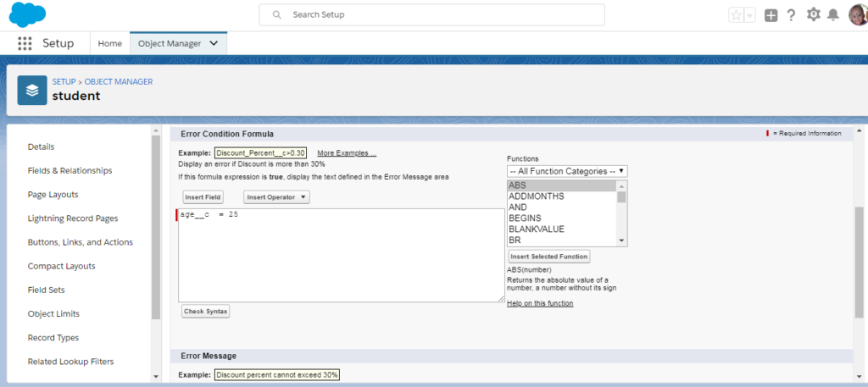Click the Check Syntax button
Image resolution: width=868 pixels, height=387 pixels.
coord(205,312)
